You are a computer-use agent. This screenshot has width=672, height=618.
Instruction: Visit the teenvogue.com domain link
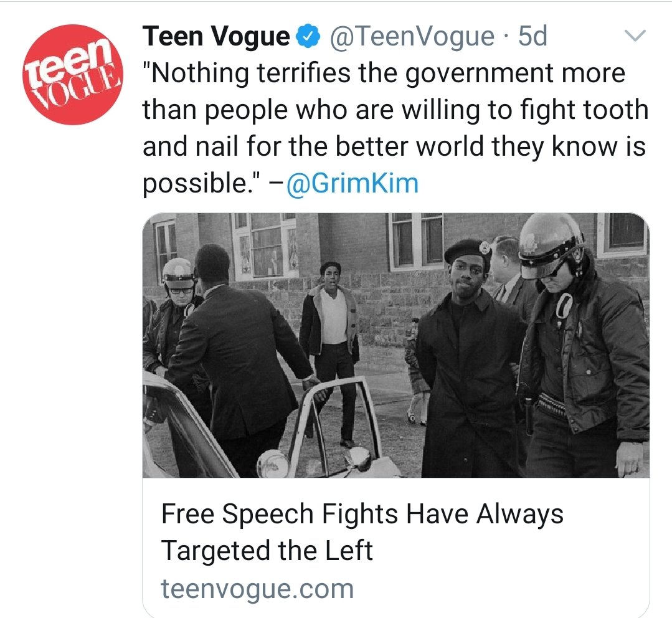[x=257, y=589]
